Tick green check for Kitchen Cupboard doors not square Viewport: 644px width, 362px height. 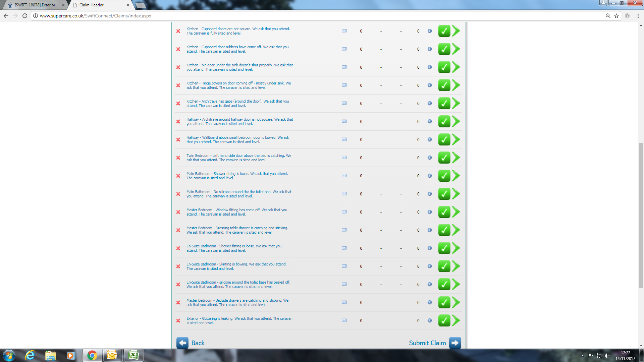coord(444,31)
